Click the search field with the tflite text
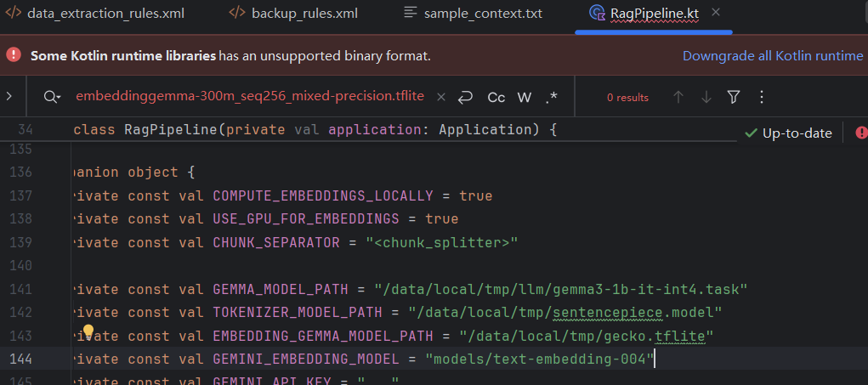This screenshot has width=868, height=385. 250,96
